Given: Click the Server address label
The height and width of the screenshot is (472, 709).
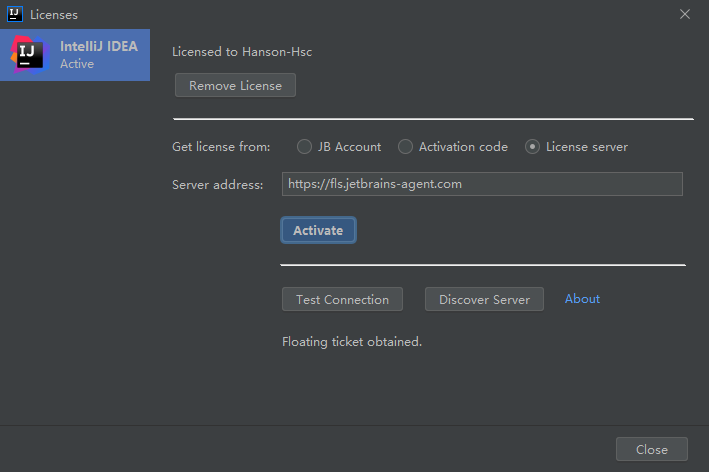Looking at the screenshot, I should coord(217,184).
